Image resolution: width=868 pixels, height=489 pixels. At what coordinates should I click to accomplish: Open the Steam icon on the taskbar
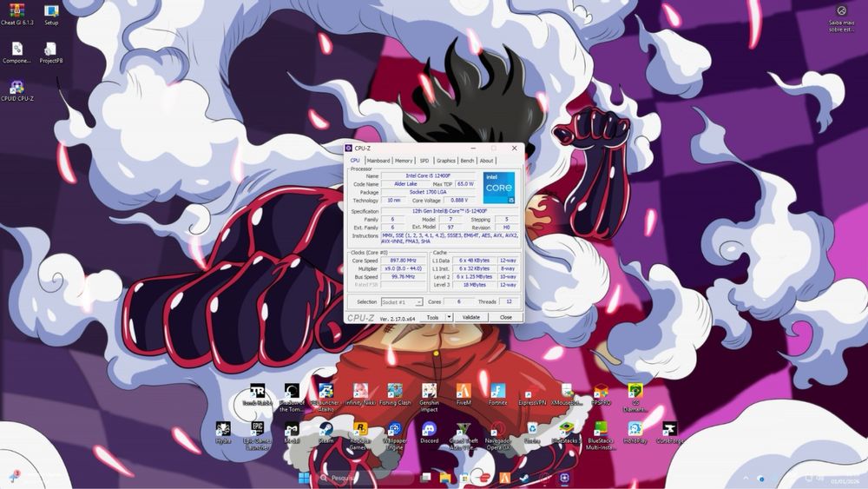coord(523,478)
